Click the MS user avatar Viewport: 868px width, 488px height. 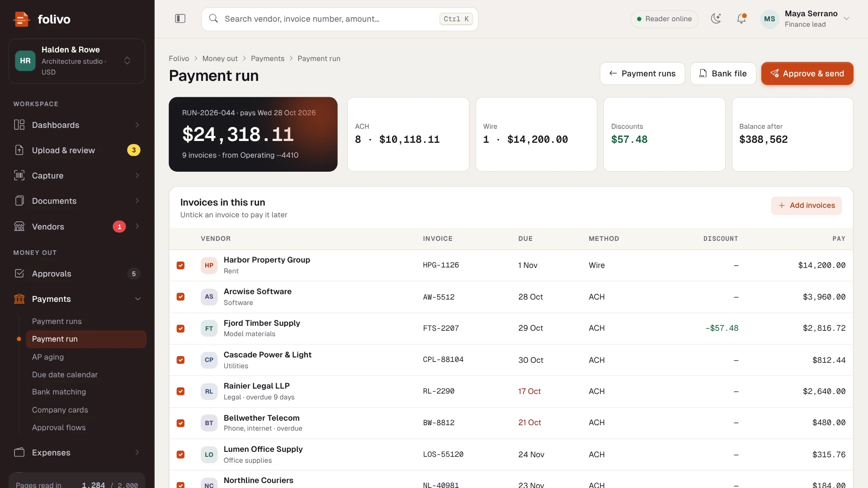click(769, 19)
